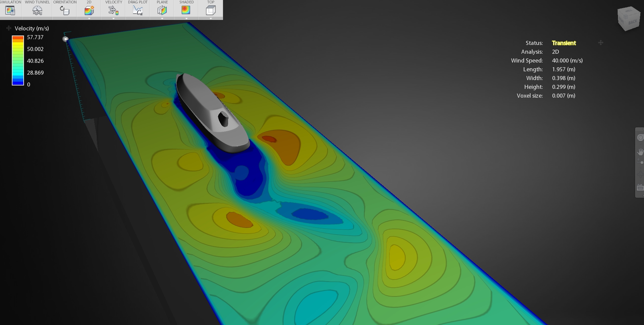The image size is (644, 325).
Task: Expand the dropdown arrow under 2D
Action: click(89, 18)
